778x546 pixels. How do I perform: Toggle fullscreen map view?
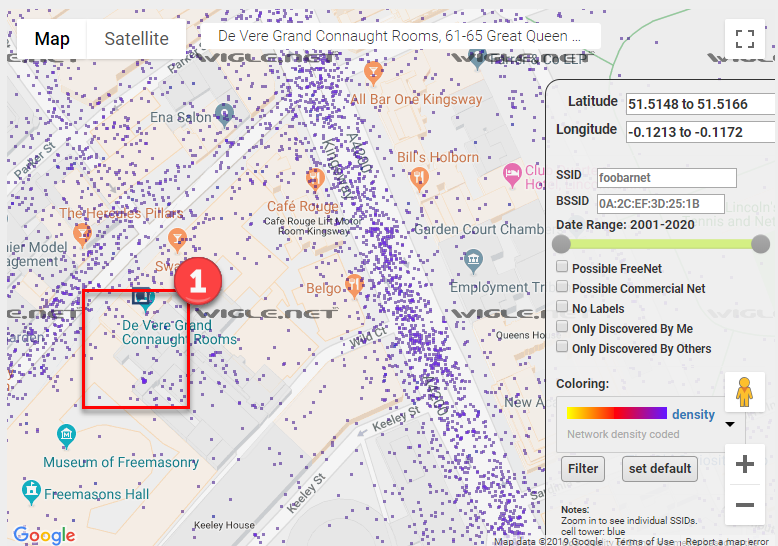click(x=744, y=39)
